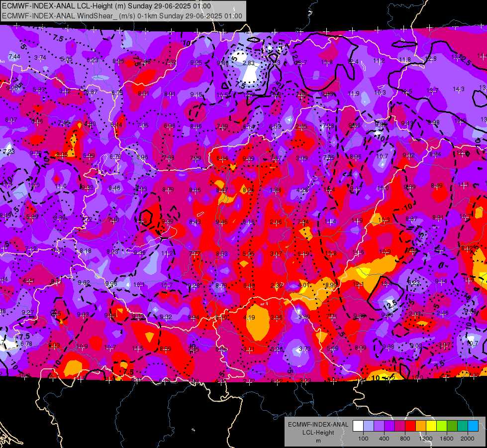Click the pale lavender legend swatch
Viewport: 487px width, 448px height.
point(369,426)
